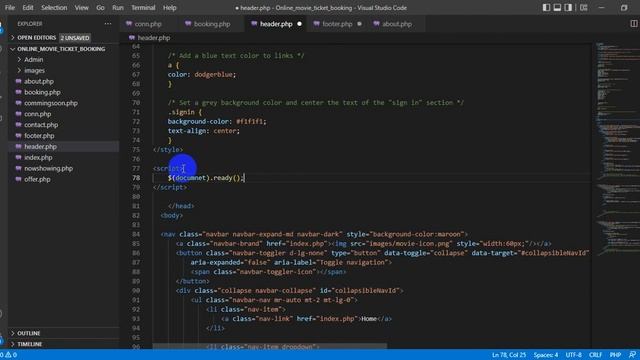
Task: Open index.php in the explorer
Action: coord(38,158)
